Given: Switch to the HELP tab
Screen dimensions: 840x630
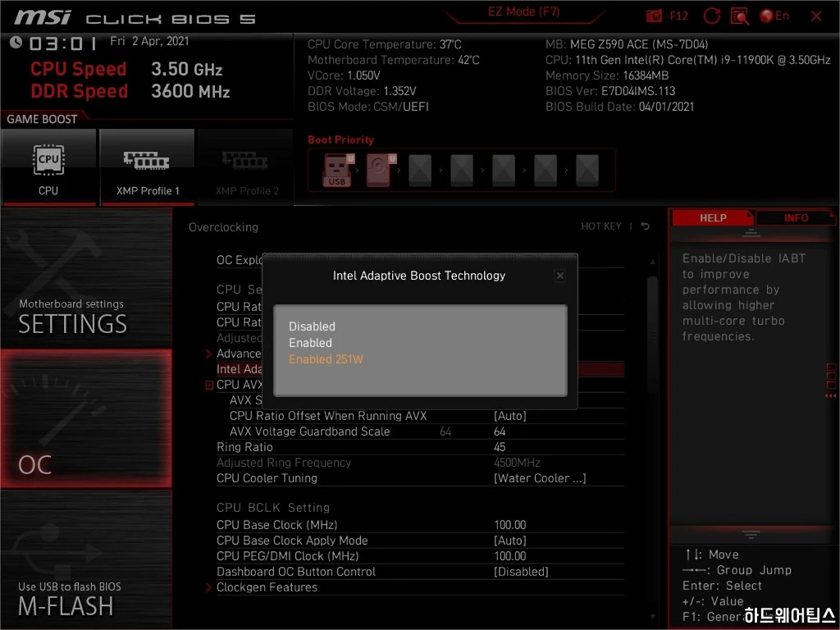Looking at the screenshot, I should [x=713, y=218].
